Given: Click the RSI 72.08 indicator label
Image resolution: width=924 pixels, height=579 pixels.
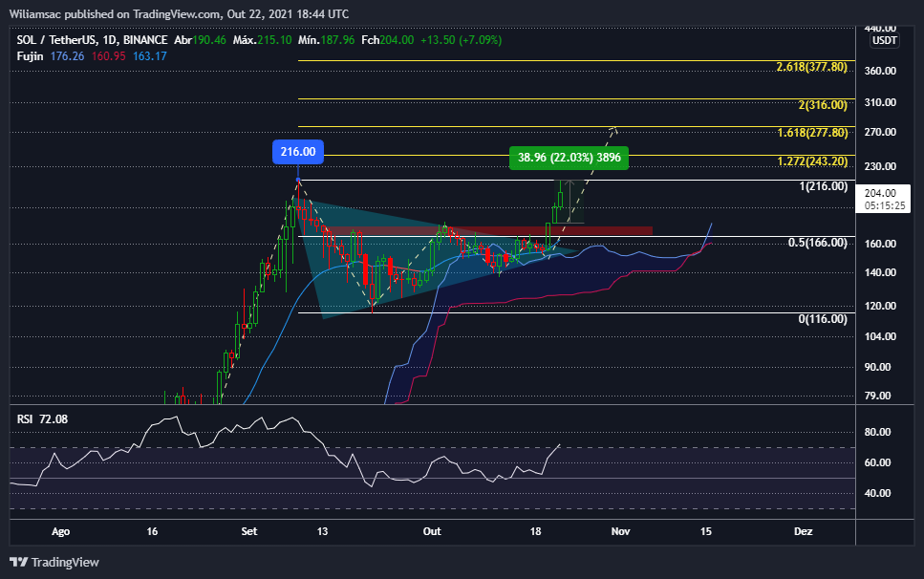Looking at the screenshot, I should coord(42,419).
